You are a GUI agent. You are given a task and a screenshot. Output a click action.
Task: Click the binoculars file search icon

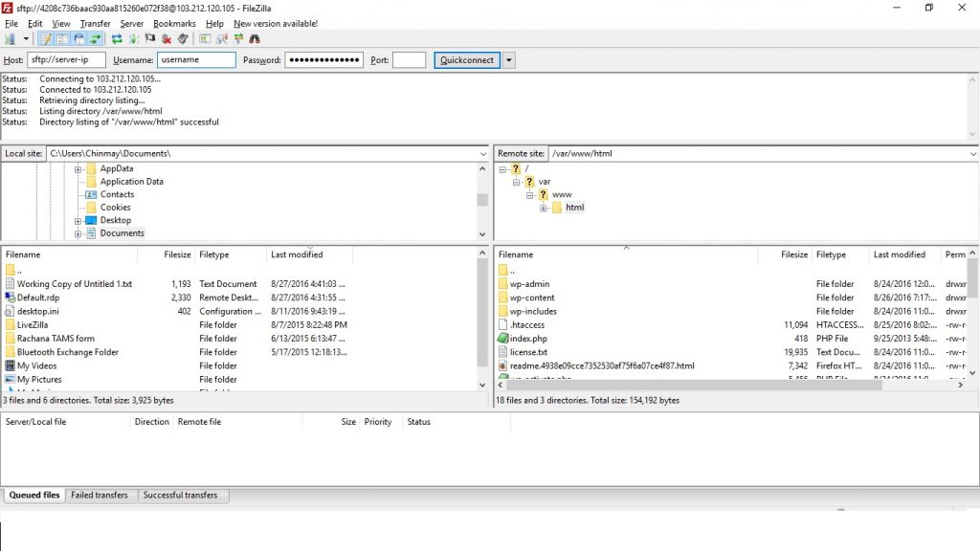click(255, 39)
